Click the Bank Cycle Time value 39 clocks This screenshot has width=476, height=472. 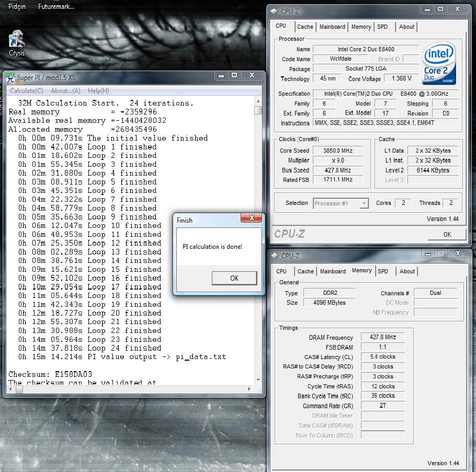coord(383,396)
